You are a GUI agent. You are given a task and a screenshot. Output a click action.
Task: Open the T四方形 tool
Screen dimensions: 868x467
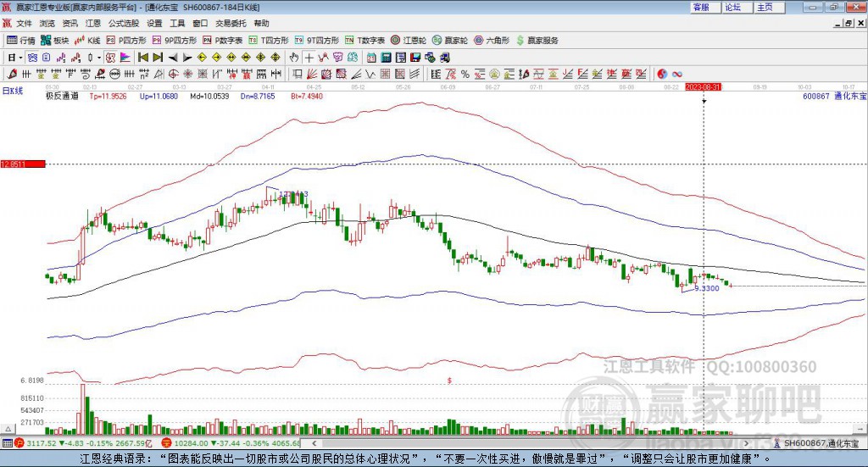tap(269, 41)
